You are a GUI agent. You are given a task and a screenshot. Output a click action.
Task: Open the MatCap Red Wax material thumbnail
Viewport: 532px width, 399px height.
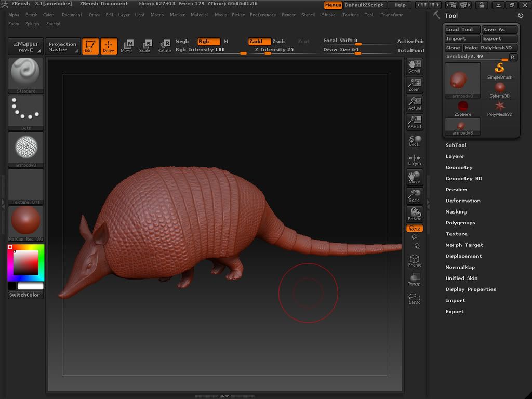[25, 221]
